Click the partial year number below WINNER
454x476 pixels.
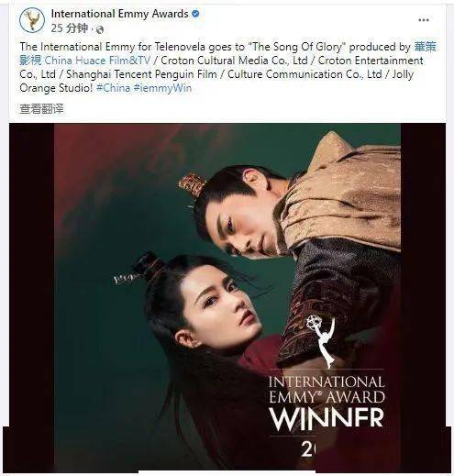(308, 448)
